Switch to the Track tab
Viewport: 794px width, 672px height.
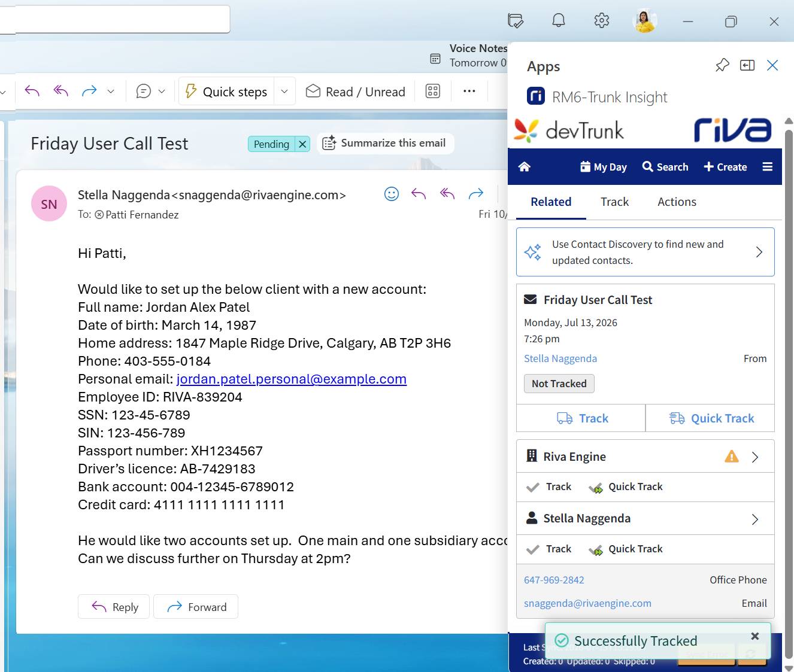[x=615, y=202]
